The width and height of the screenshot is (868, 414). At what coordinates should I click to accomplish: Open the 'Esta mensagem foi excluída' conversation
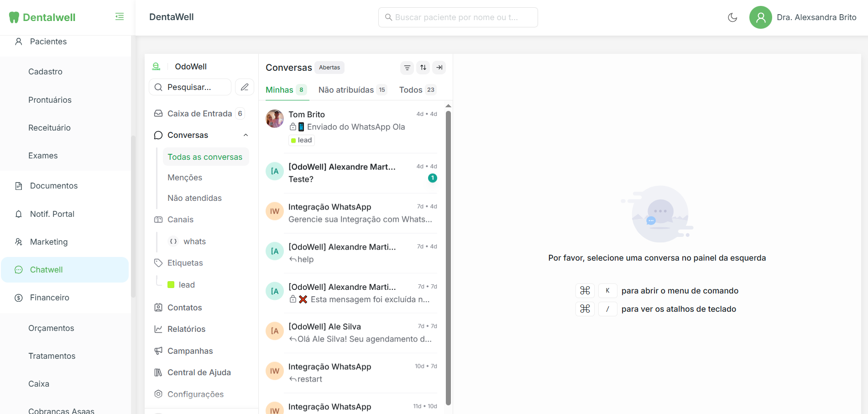coord(351,293)
